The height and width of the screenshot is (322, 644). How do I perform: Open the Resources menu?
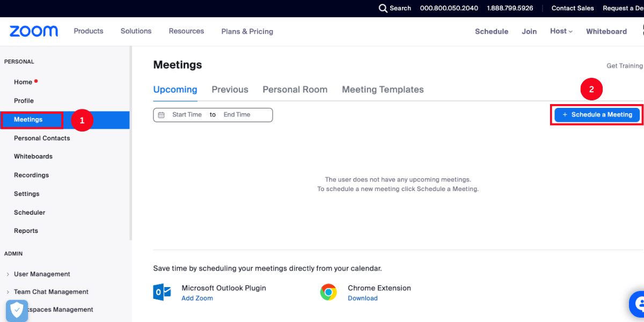coord(186,31)
